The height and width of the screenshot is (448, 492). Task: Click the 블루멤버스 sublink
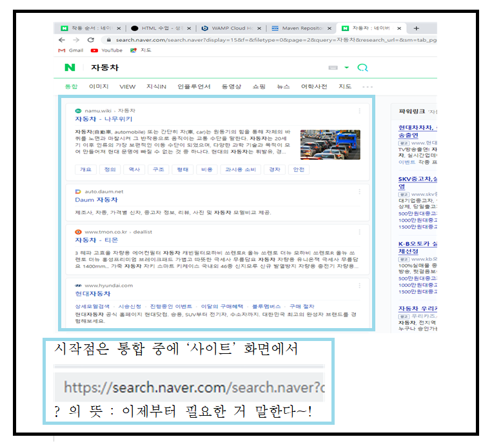pos(266,307)
